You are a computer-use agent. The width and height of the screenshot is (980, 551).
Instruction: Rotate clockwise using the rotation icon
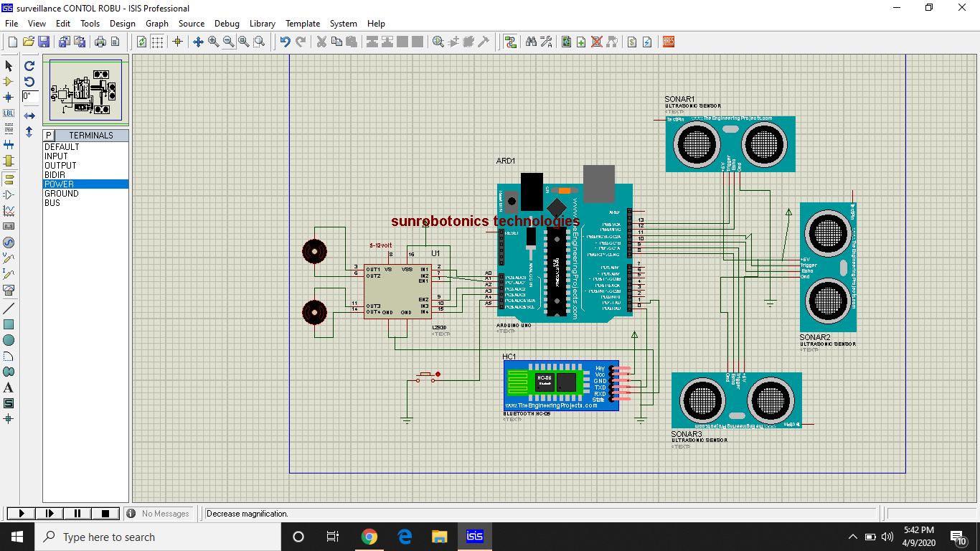coord(29,66)
